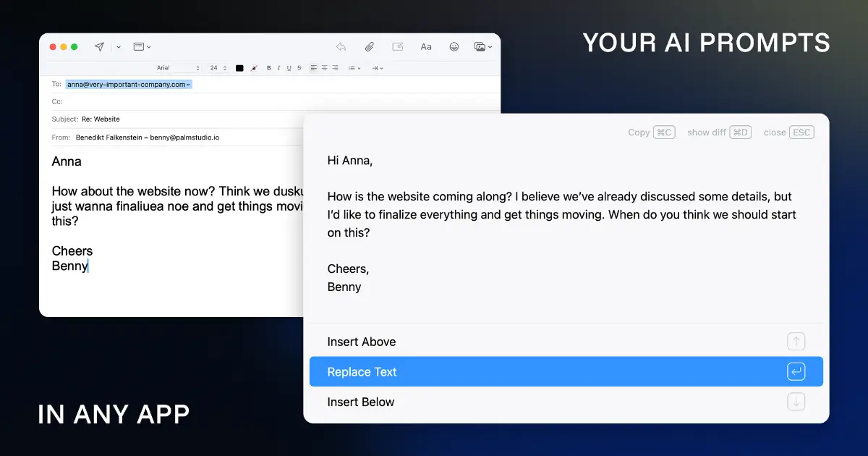Image resolution: width=868 pixels, height=456 pixels.
Task: Toggle bold text formatting
Action: coord(269,68)
